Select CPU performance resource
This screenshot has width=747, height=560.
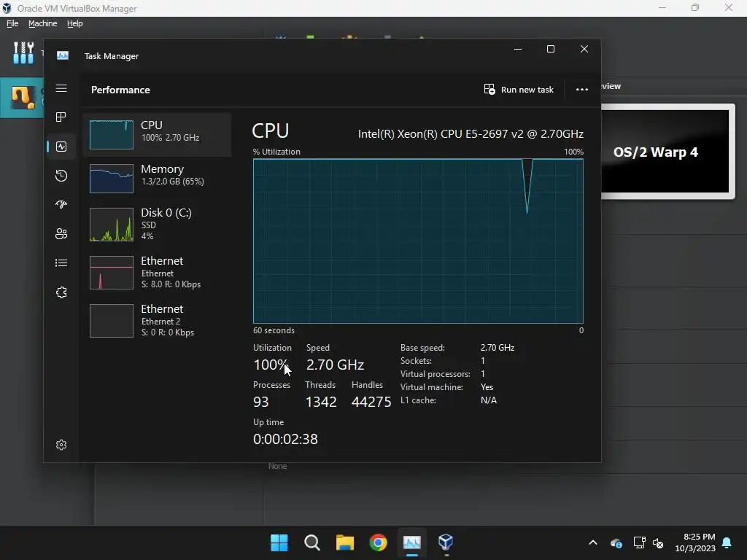[x=158, y=135]
